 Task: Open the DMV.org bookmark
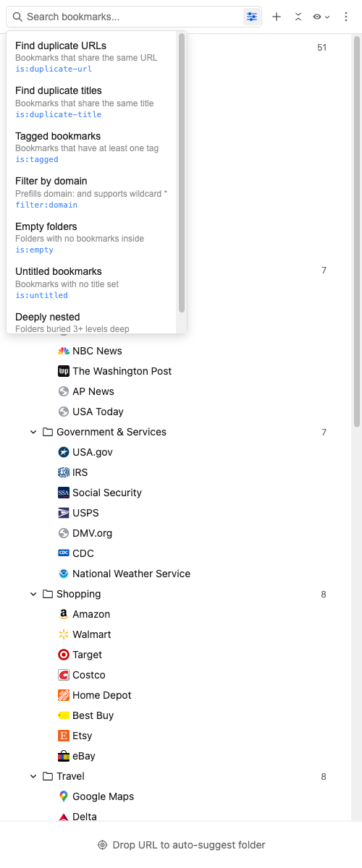click(85, 533)
